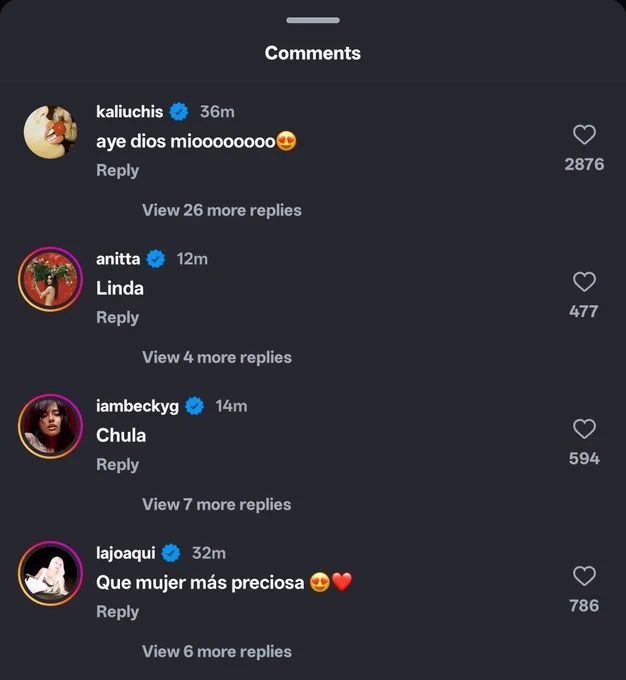View iambeckyg's story ring avatar
This screenshot has height=680, width=626.
50,426
